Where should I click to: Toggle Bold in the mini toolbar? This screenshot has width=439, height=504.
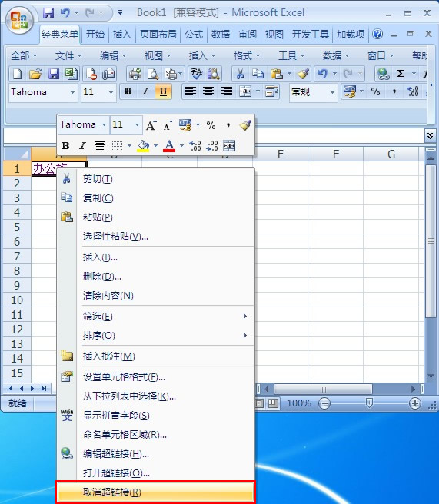(x=65, y=146)
